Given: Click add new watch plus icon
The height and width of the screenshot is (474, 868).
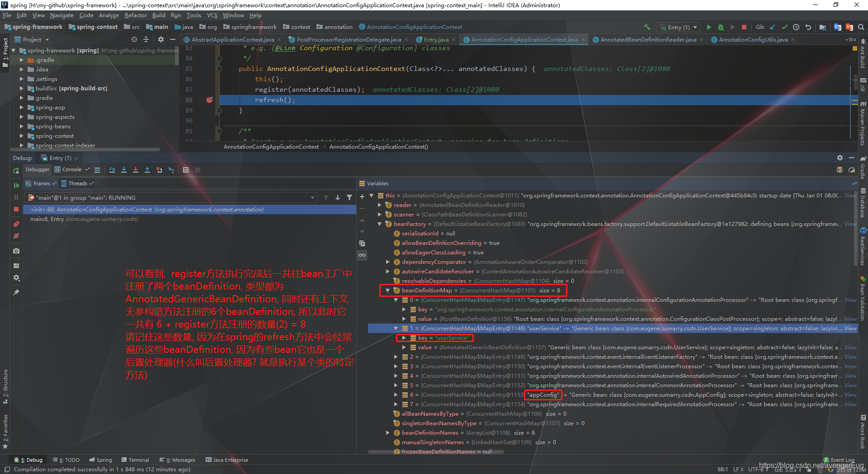Looking at the screenshot, I should [x=362, y=197].
